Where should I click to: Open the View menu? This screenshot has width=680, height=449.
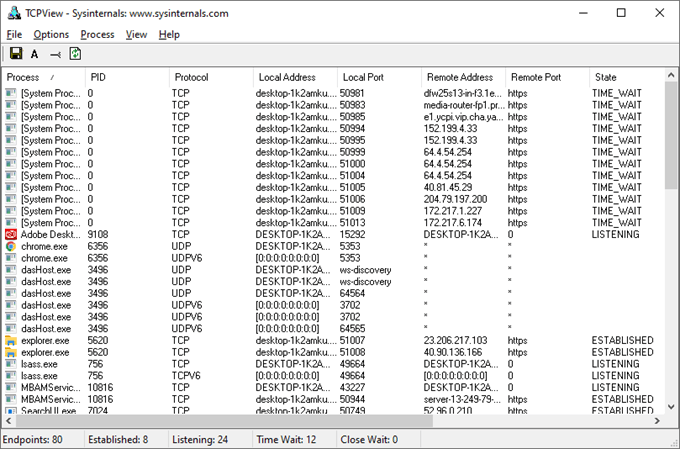point(136,34)
